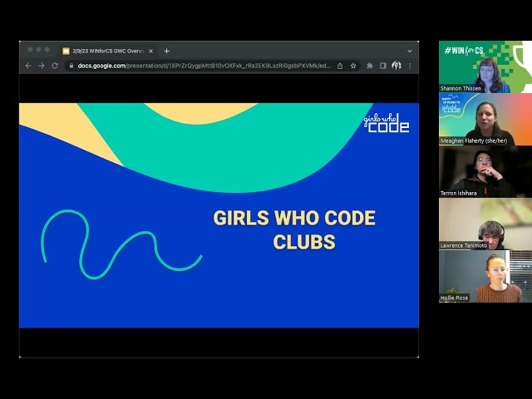Click the Slides favicon on the tab
532x399 pixels.
[66, 52]
